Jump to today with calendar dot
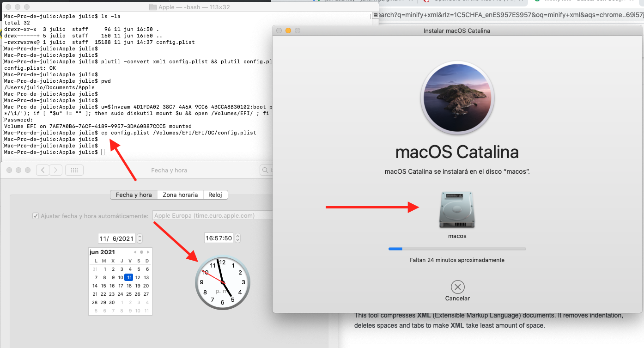 [x=141, y=252]
